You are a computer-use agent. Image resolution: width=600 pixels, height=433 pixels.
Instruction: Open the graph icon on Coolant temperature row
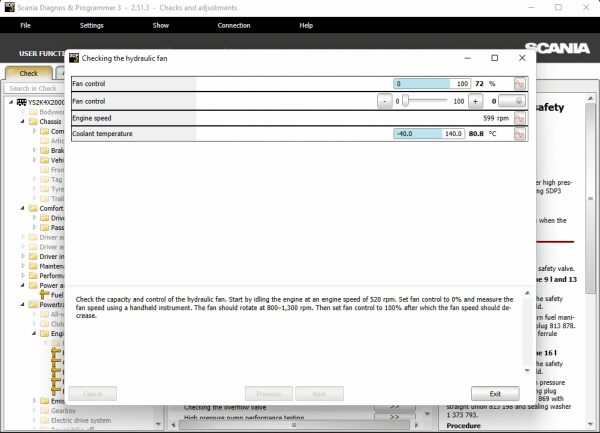pos(520,134)
